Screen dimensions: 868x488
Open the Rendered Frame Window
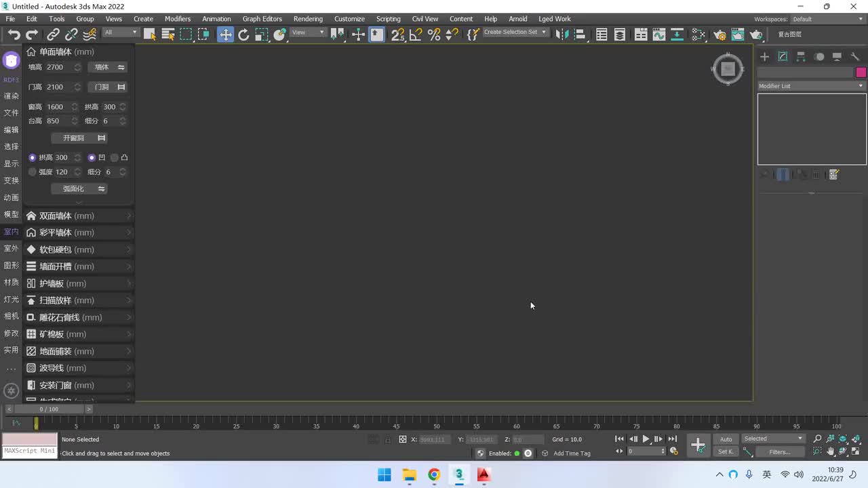[x=738, y=35]
